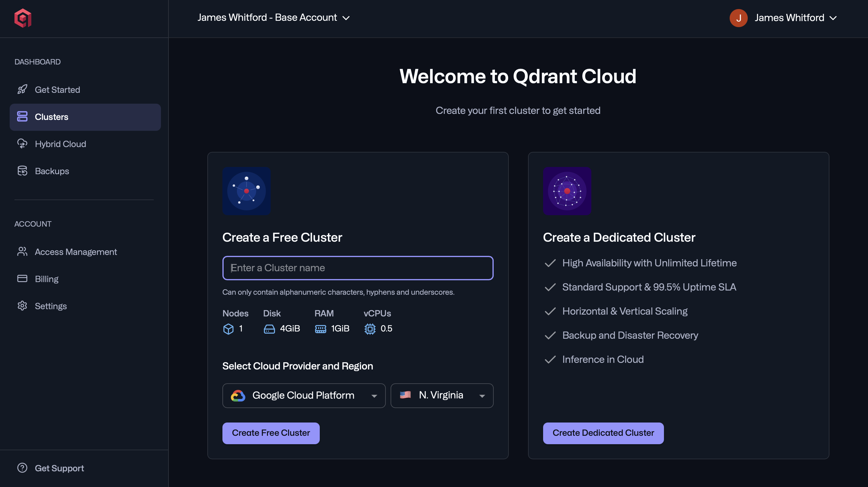
Task: Click the US flag icon in region selector
Action: [406, 395]
